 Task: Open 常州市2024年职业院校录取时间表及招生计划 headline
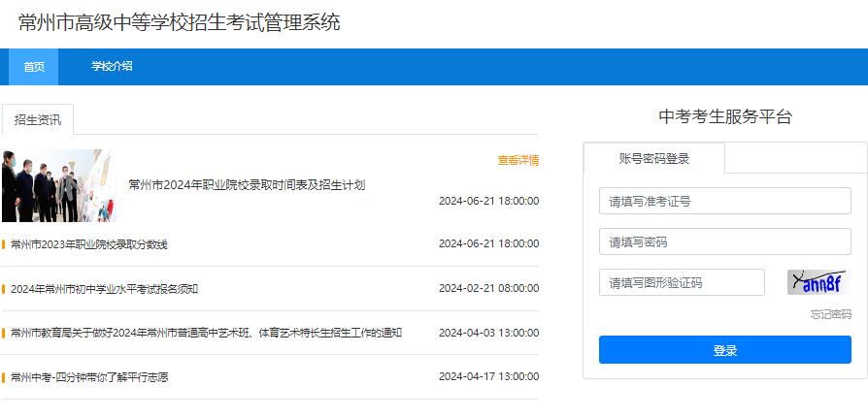(247, 184)
